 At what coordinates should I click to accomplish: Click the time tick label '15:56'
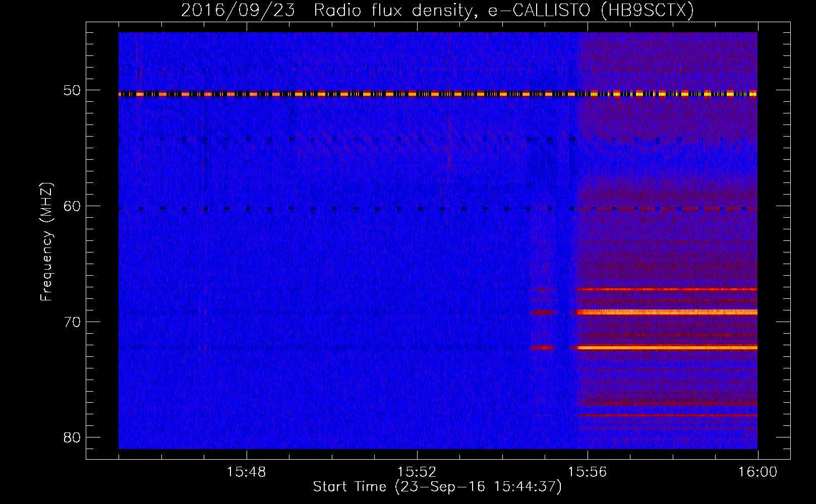pos(587,472)
